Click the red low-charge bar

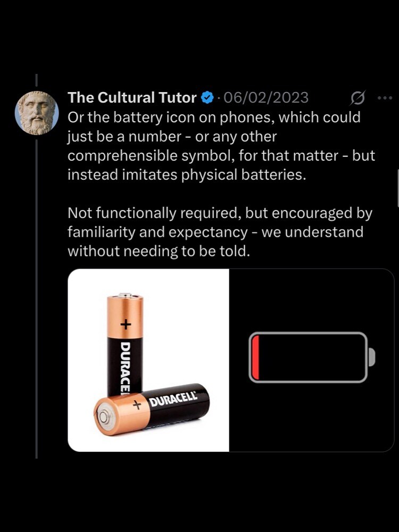coord(255,357)
